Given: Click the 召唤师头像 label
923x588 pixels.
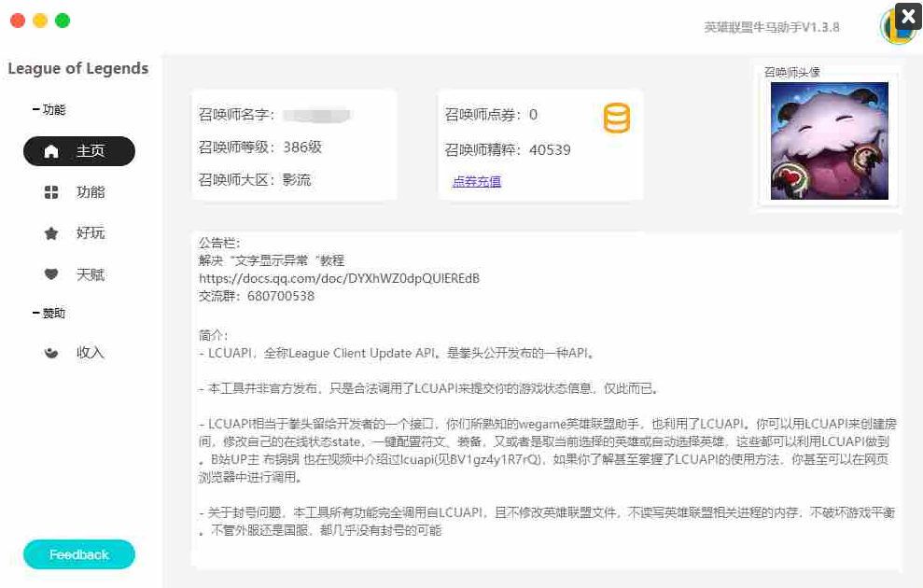Looking at the screenshot, I should (791, 73).
